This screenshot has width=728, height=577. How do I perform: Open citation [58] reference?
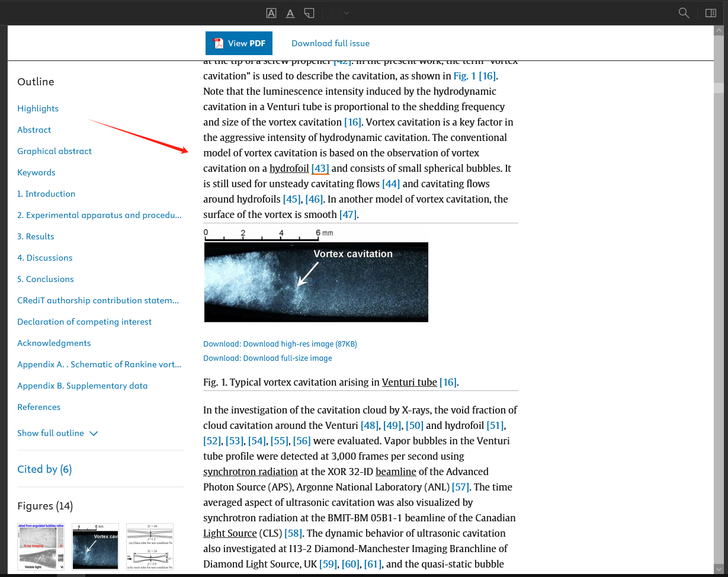pyautogui.click(x=293, y=533)
